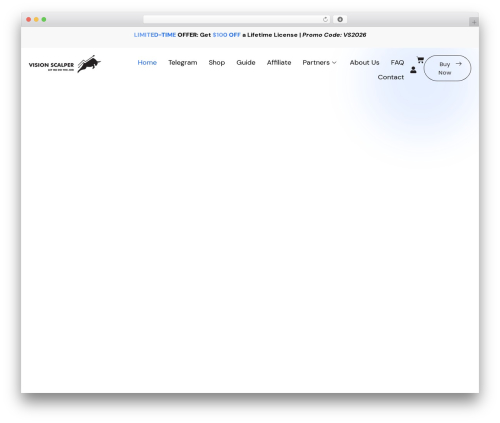Close the browser window with red button
500x423 pixels.
point(29,20)
